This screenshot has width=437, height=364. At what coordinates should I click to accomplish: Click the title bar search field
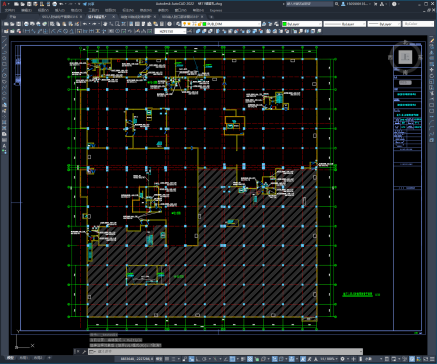310,4
